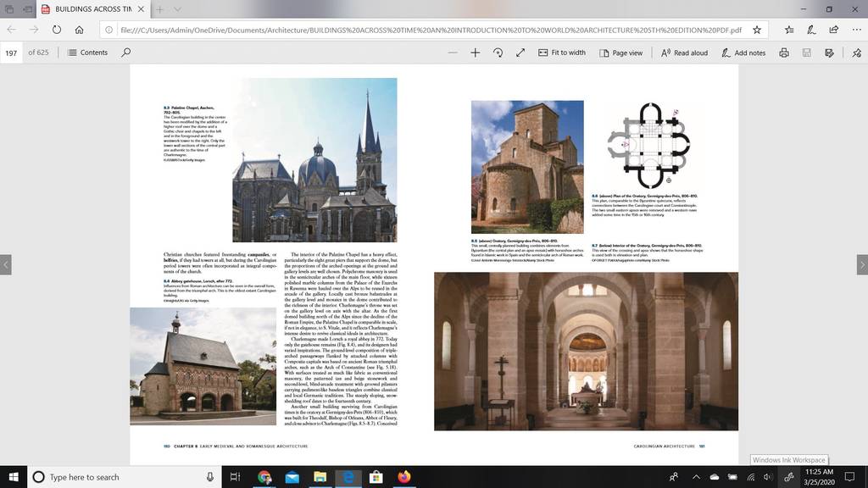Open Google Chrome from the taskbar
The height and width of the screenshot is (488, 868).
click(264, 477)
